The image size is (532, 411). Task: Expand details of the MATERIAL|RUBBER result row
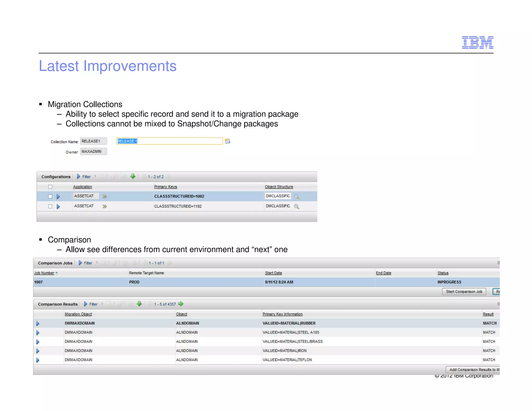(x=38, y=323)
